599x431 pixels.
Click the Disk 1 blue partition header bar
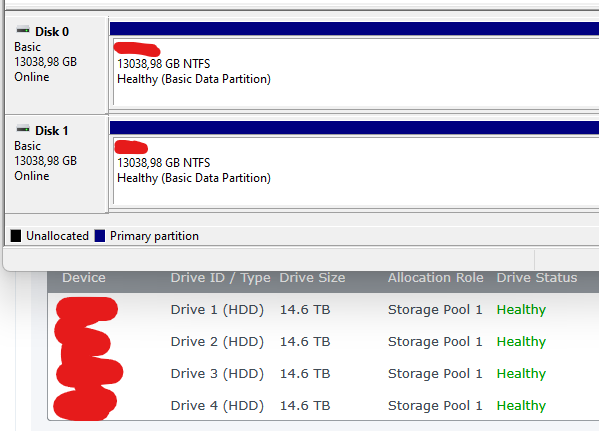[x=355, y=128]
